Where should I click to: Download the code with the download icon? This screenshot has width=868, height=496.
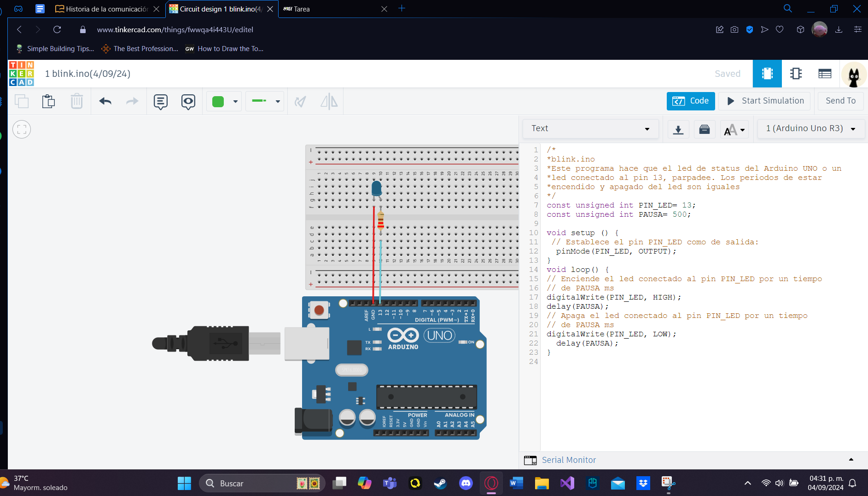tap(678, 129)
